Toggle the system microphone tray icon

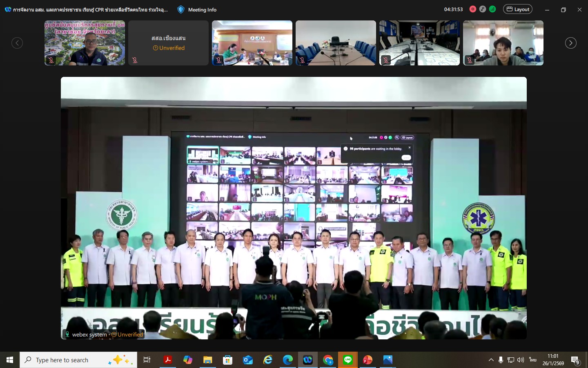click(501, 360)
